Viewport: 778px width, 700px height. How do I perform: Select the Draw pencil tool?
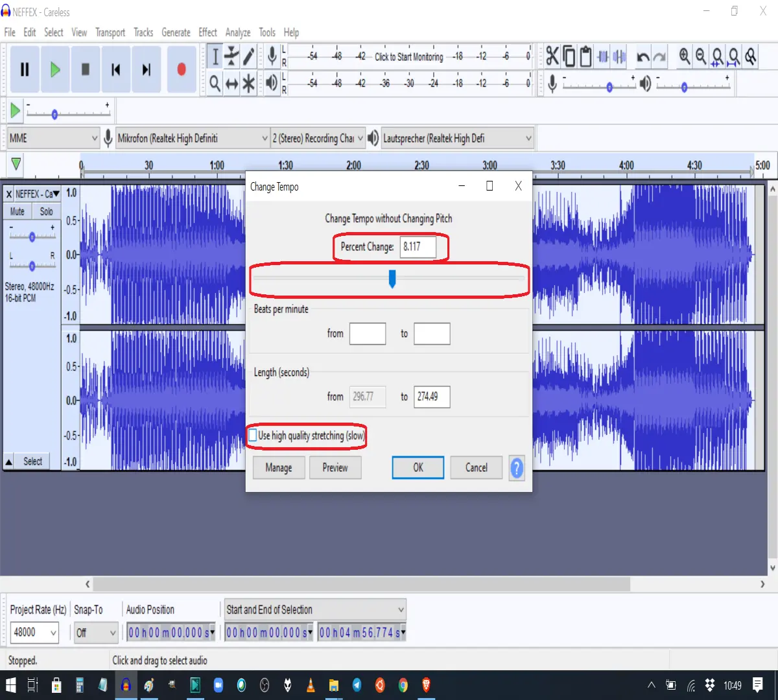pos(249,56)
